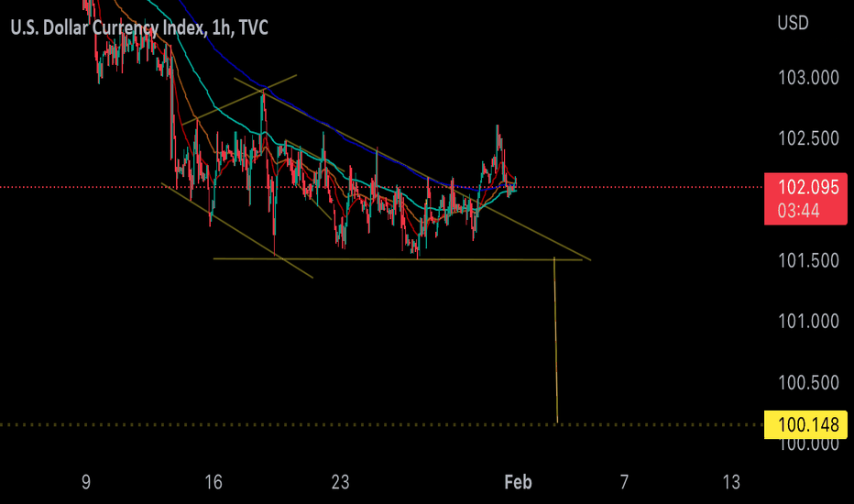
Task: Click the Feb date label on time axis
Action: click(x=518, y=482)
